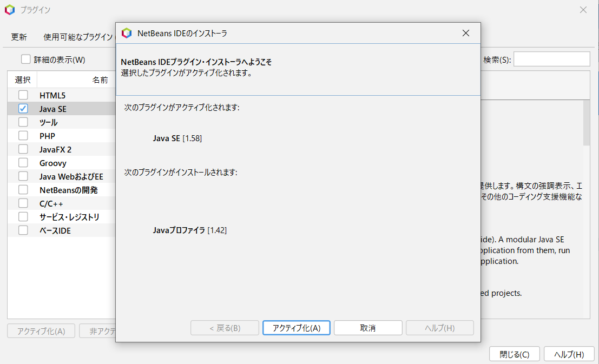Select the Groovy row name
This screenshot has height=364, width=599.
(52, 163)
